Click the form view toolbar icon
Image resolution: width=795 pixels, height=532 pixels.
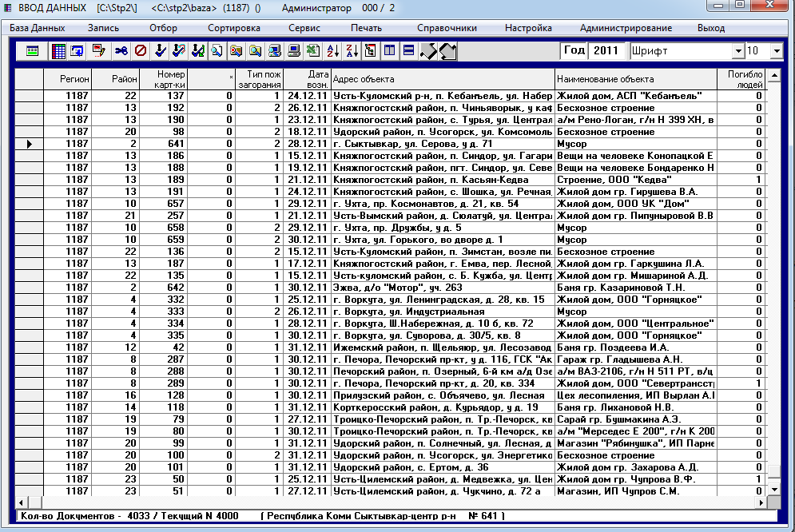point(32,50)
